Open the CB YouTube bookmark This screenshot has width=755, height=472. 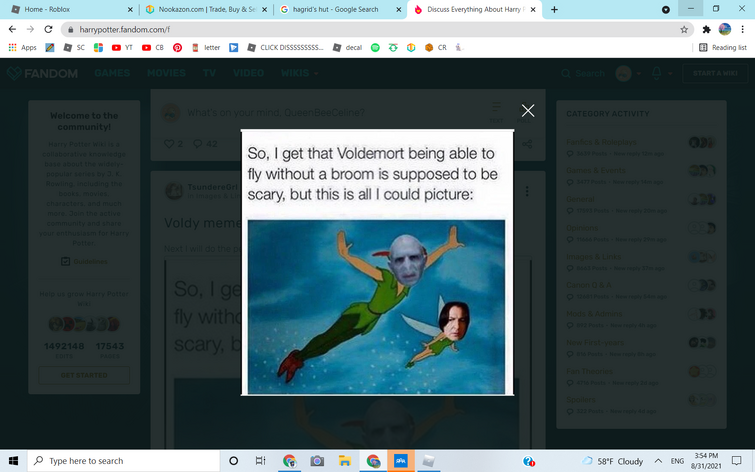click(153, 47)
